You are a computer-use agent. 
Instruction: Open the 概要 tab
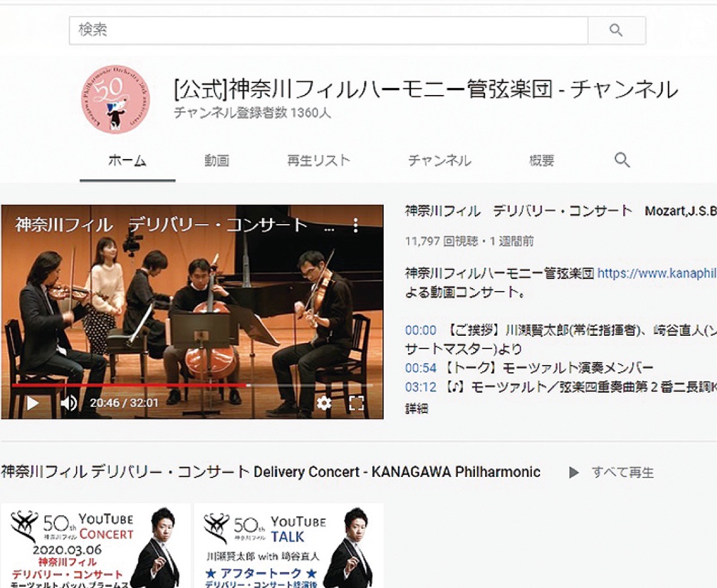pos(541,161)
